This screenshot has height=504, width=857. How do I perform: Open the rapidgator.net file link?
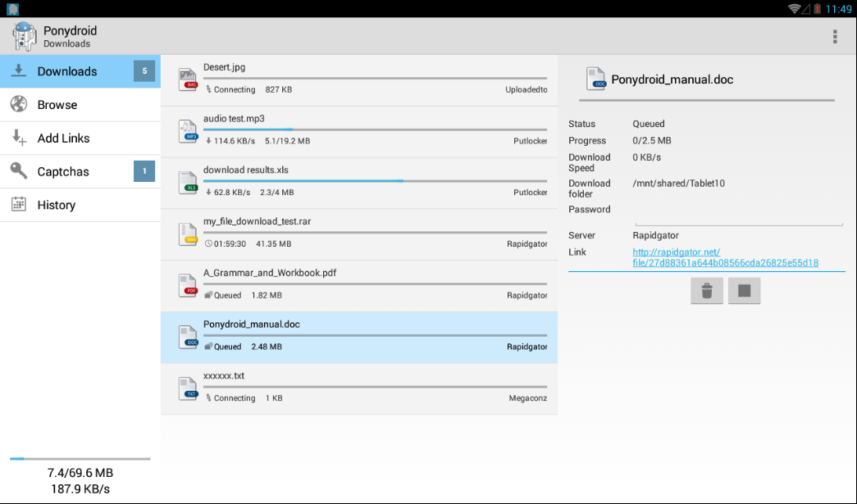point(725,257)
